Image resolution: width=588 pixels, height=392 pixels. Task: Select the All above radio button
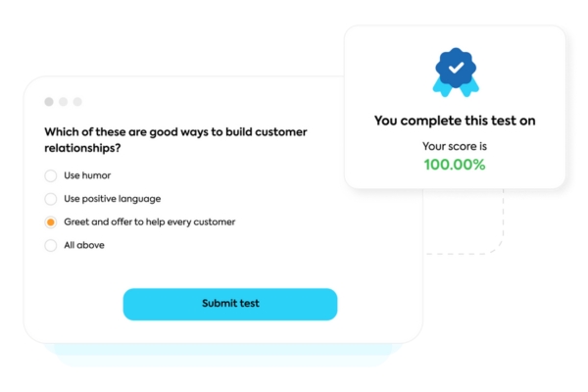(x=51, y=245)
